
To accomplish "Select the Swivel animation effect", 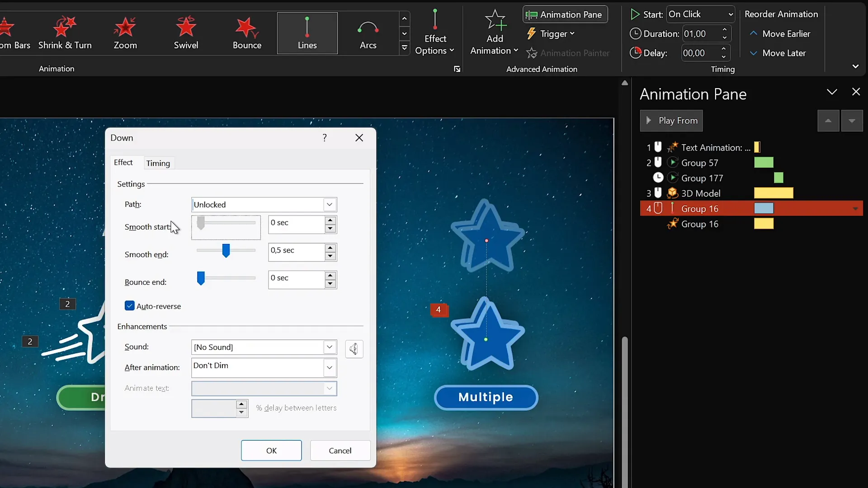I will (x=186, y=33).
